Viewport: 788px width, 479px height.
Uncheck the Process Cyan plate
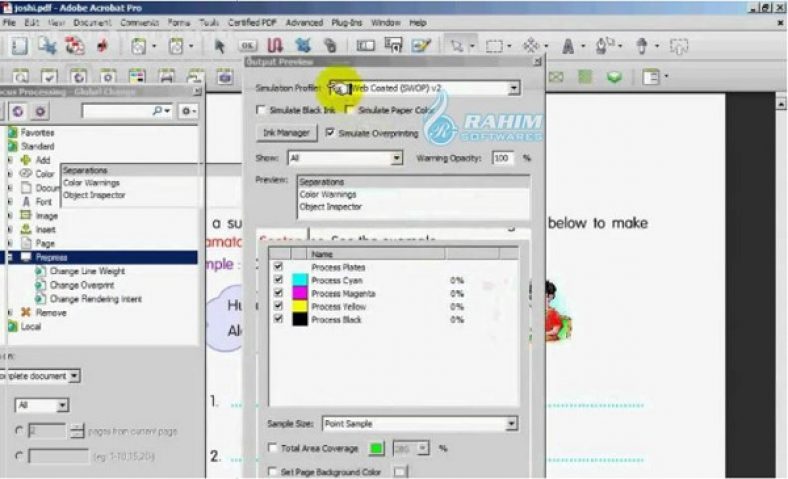click(278, 279)
